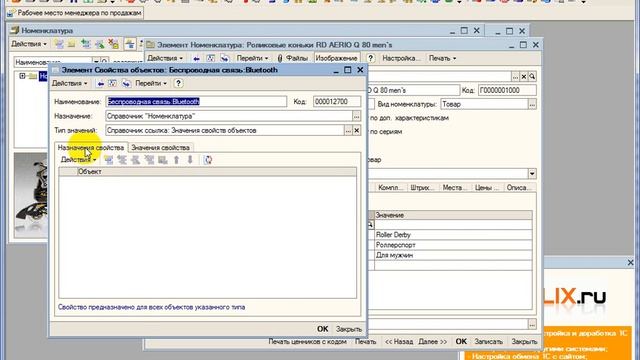Screen dimensions: 640x360
Task: Click help question-mark in Свойства объектов dialog
Action: coord(178,83)
